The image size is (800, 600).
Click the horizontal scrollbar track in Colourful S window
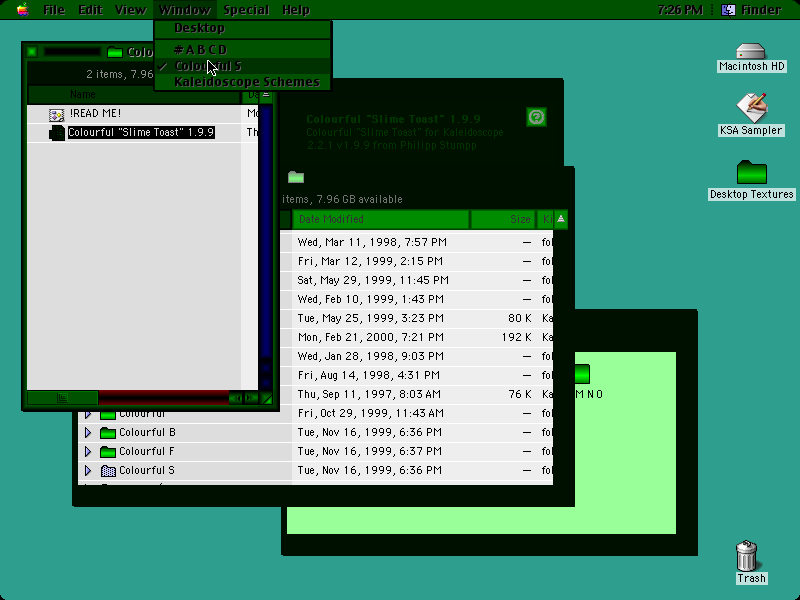(x=163, y=397)
